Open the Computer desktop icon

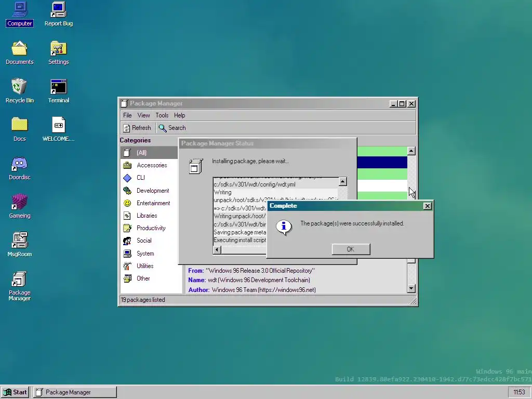[19, 14]
